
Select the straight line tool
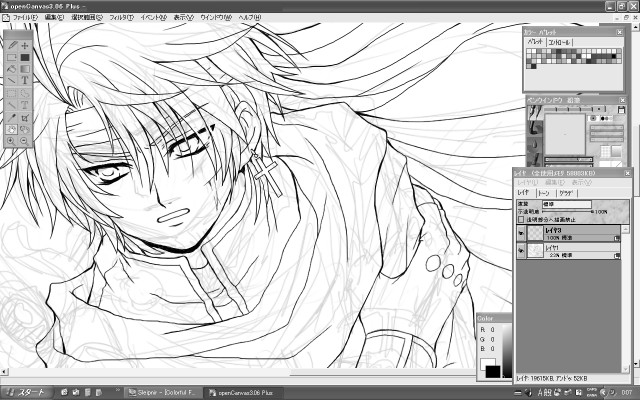click(x=12, y=80)
